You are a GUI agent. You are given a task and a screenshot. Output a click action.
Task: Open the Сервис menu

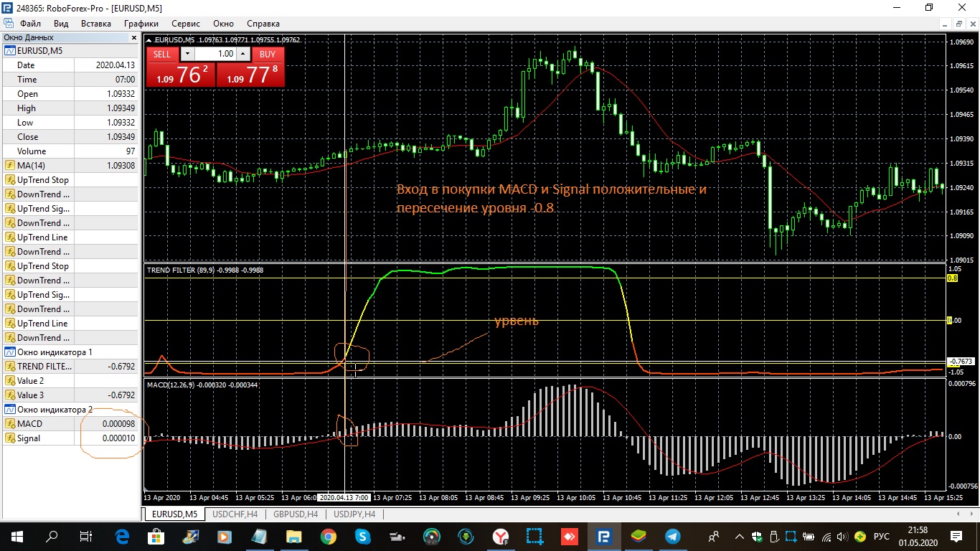186,24
